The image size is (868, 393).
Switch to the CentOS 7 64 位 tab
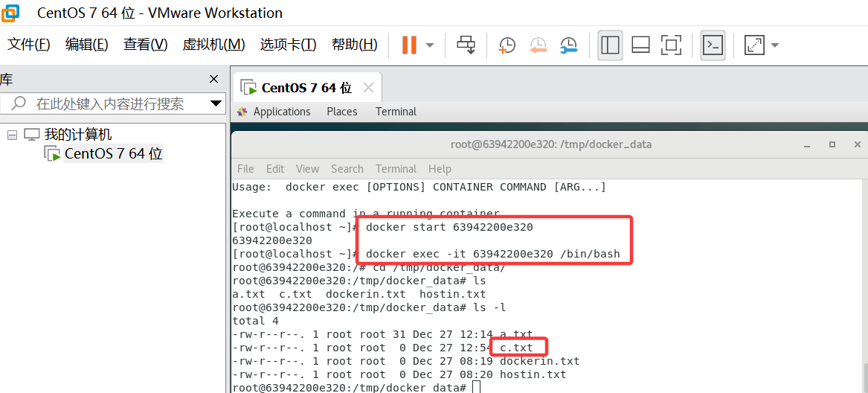(x=306, y=88)
